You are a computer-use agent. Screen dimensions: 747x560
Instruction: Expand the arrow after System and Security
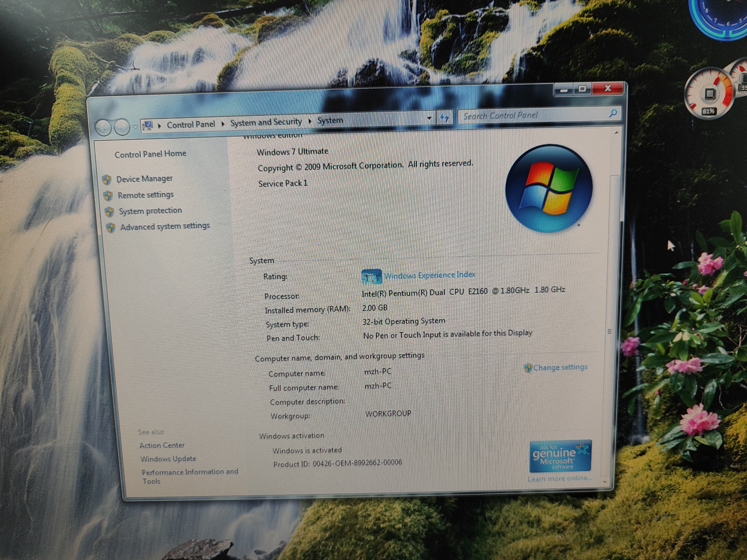click(x=310, y=121)
